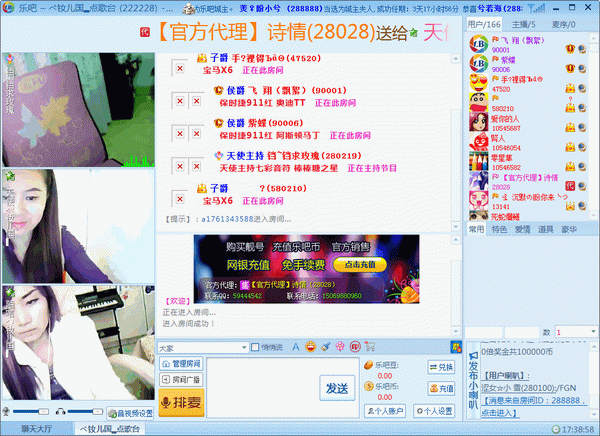Switch to the 聊天大厅 bottom tab
600x436 pixels.
point(37,429)
